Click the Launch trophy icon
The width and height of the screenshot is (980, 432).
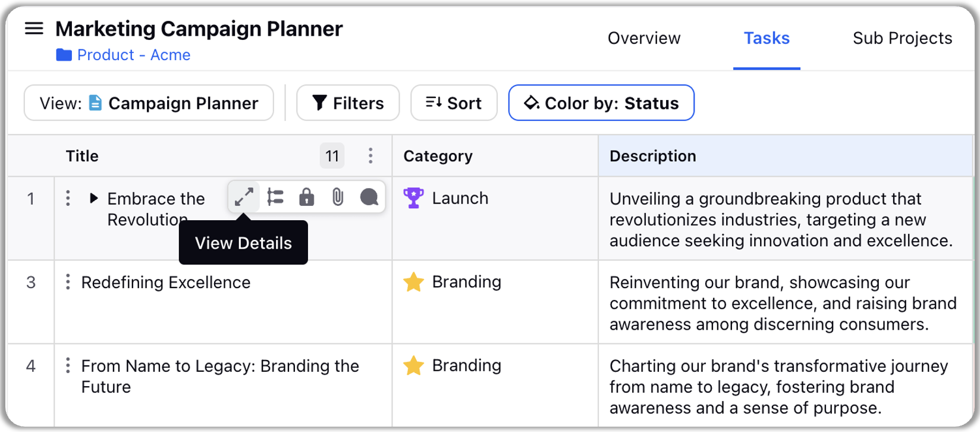(x=413, y=198)
